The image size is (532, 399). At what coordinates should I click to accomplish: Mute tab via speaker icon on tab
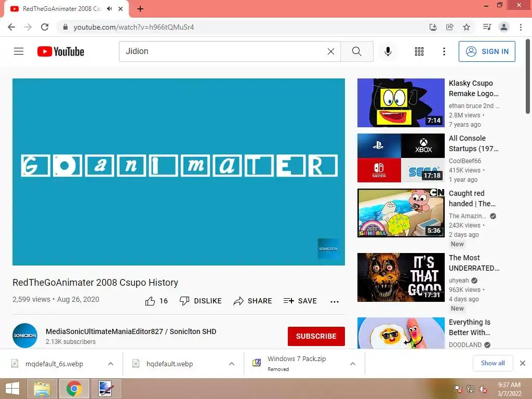click(x=109, y=9)
